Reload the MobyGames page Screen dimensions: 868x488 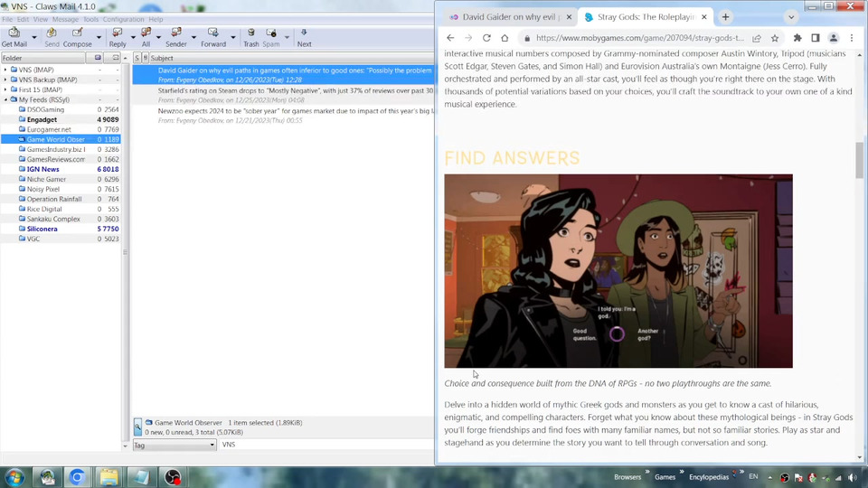pyautogui.click(x=486, y=38)
